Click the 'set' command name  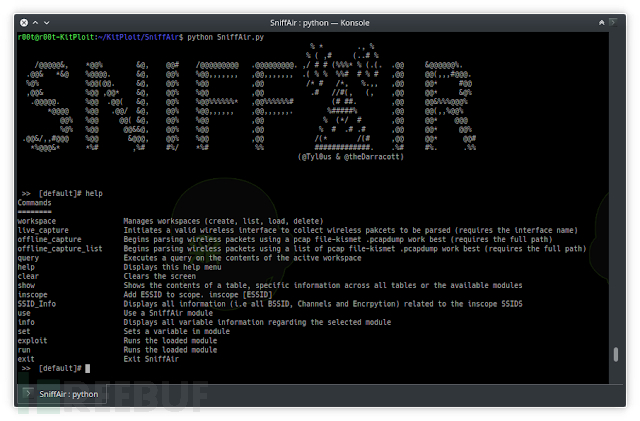click(24, 332)
